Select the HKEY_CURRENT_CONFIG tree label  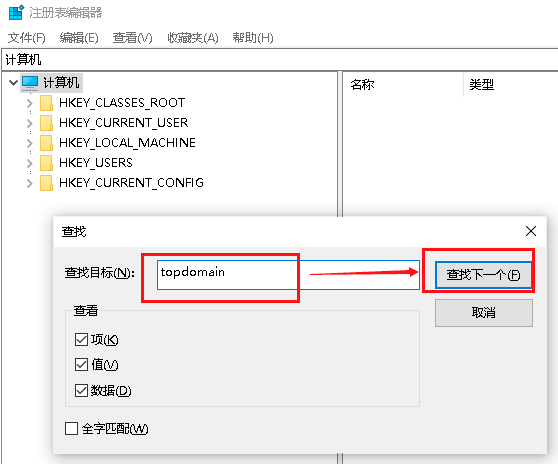click(x=131, y=183)
